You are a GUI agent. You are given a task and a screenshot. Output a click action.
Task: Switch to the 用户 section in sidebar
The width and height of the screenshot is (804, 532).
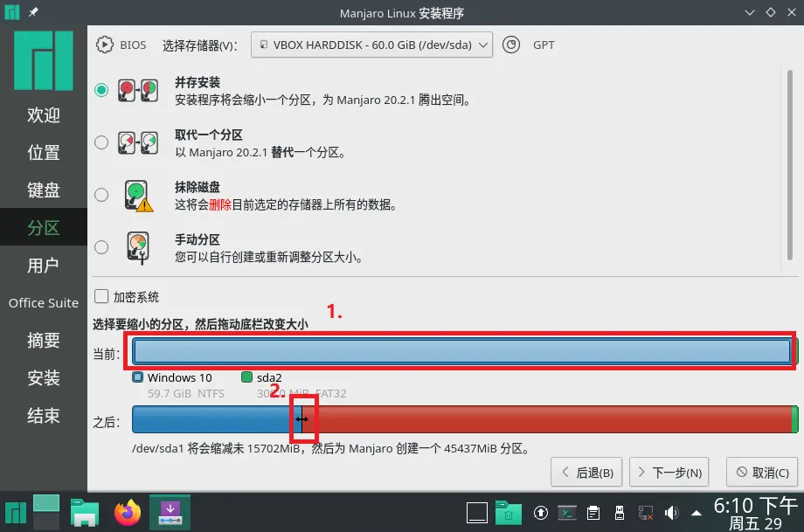coord(43,266)
